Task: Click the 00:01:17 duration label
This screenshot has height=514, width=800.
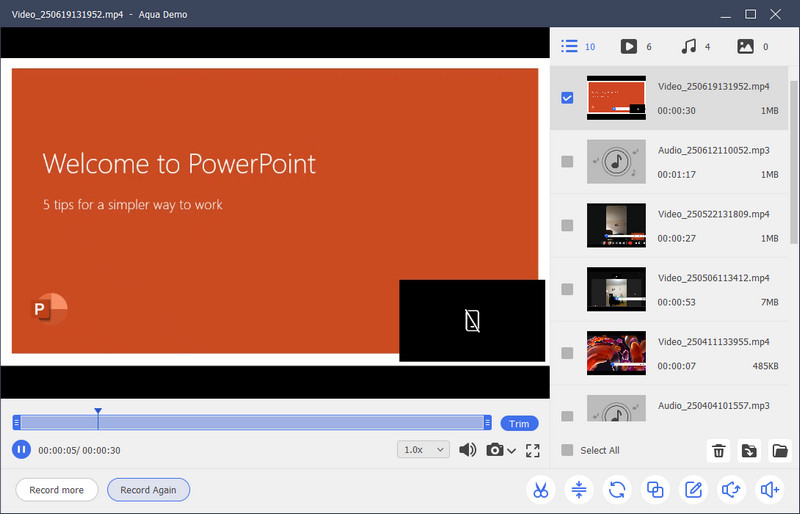Action: 677,175
